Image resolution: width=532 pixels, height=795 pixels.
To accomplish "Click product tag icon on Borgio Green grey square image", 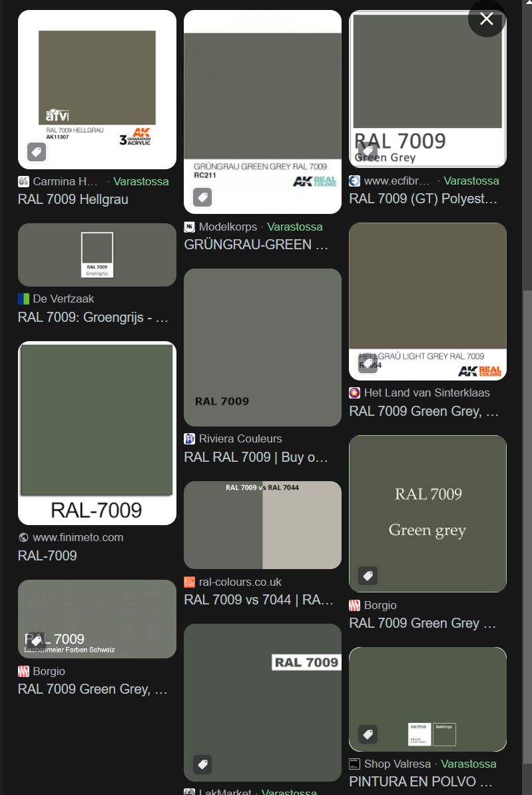I will coord(368,576).
